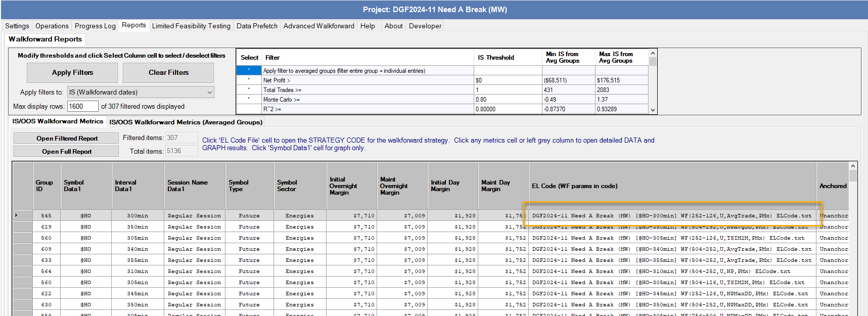Toggle Select cell for Net Profit filter
This screenshot has height=316, width=868.
249,80
